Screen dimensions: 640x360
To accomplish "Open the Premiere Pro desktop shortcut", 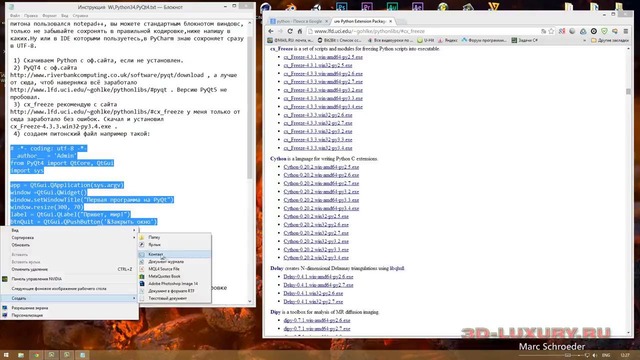I will (x=367, y=6).
